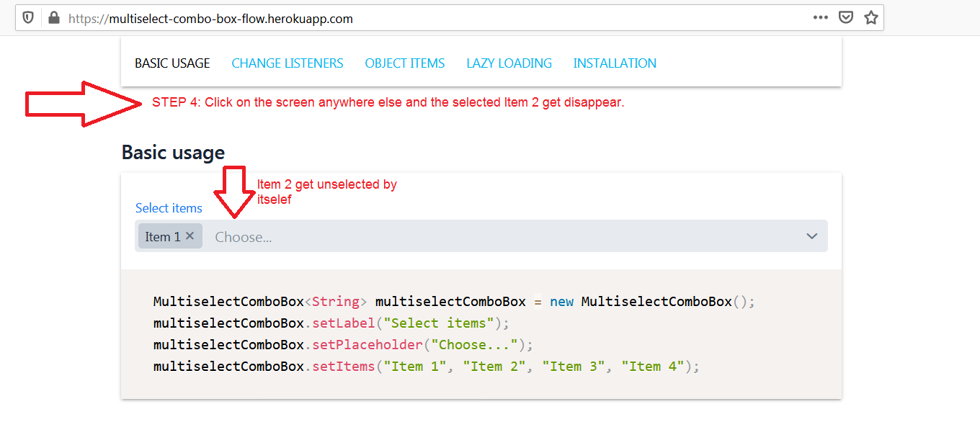This screenshot has width=980, height=435.
Task: Save page with the Pocket icon
Action: pos(846,18)
